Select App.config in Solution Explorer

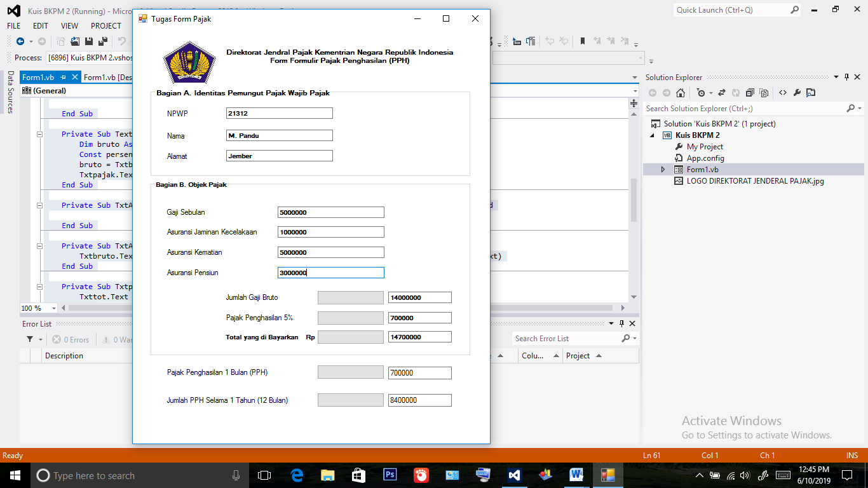[x=705, y=158]
